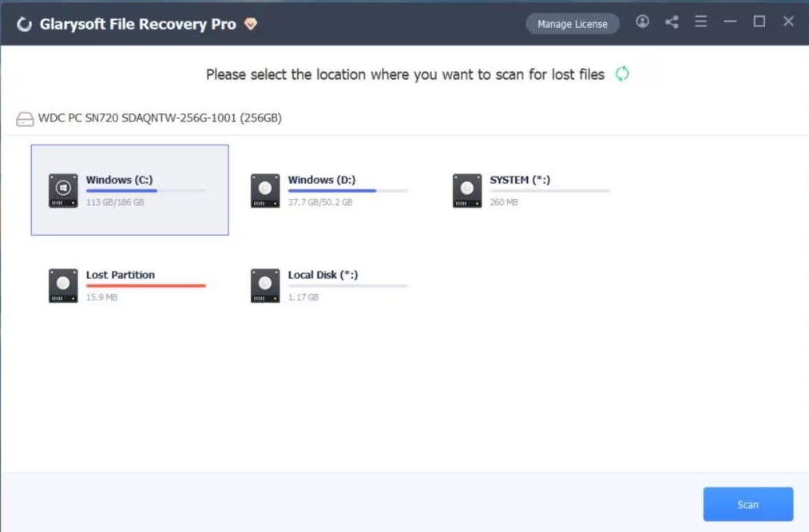
Task: Start scanning with the Scan button
Action: (x=748, y=504)
